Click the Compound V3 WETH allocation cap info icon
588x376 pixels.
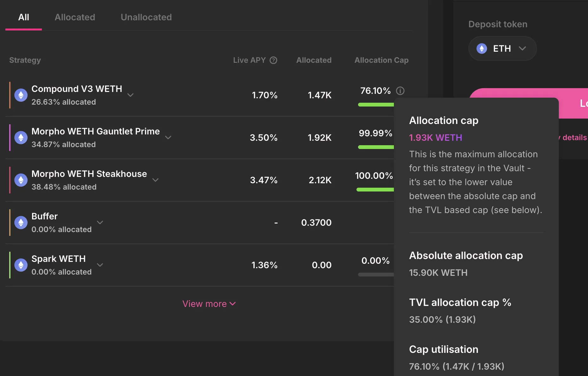400,91
